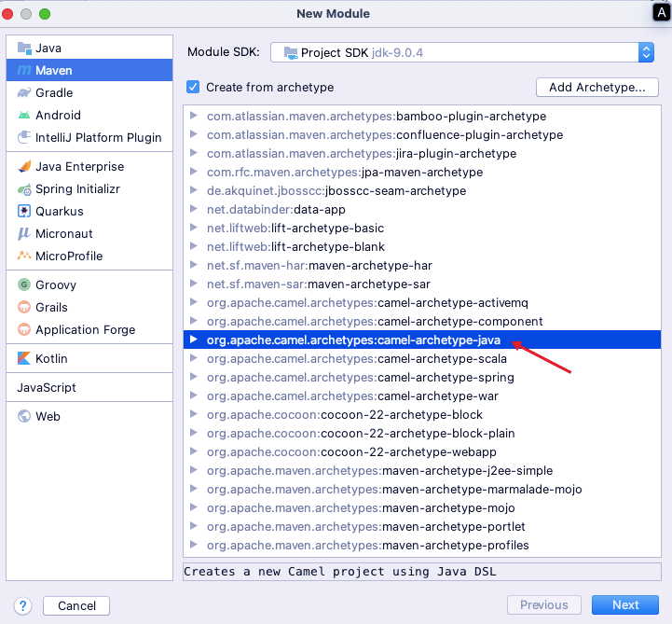
Task: Click the Project SDK folder icon
Action: tap(291, 53)
